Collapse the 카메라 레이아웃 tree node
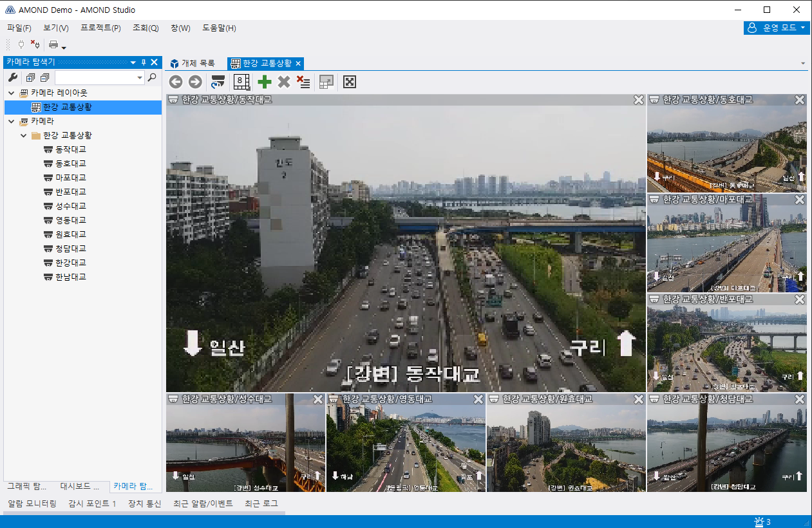Image resolution: width=812 pixels, height=528 pixels. point(12,93)
